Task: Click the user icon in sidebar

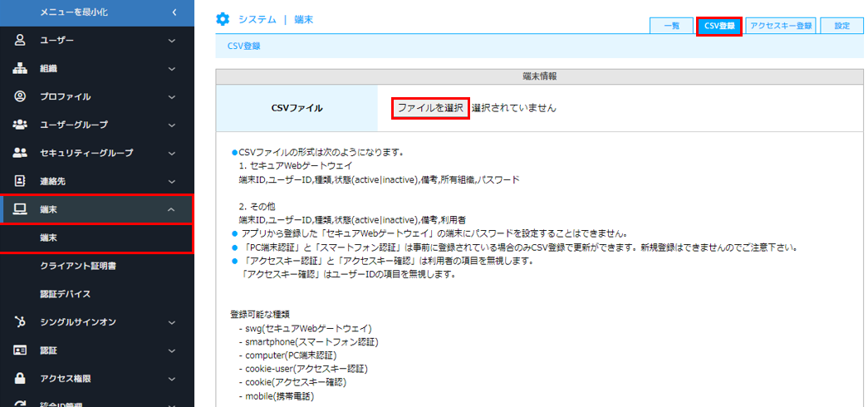Action: tap(20, 41)
